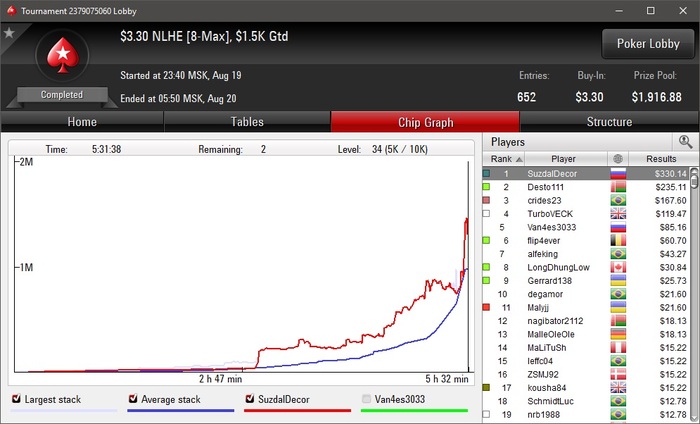Image resolution: width=700 pixels, height=424 pixels.
Task: Click Level 34 (5K / 10K) text
Action: pyautogui.click(x=383, y=149)
